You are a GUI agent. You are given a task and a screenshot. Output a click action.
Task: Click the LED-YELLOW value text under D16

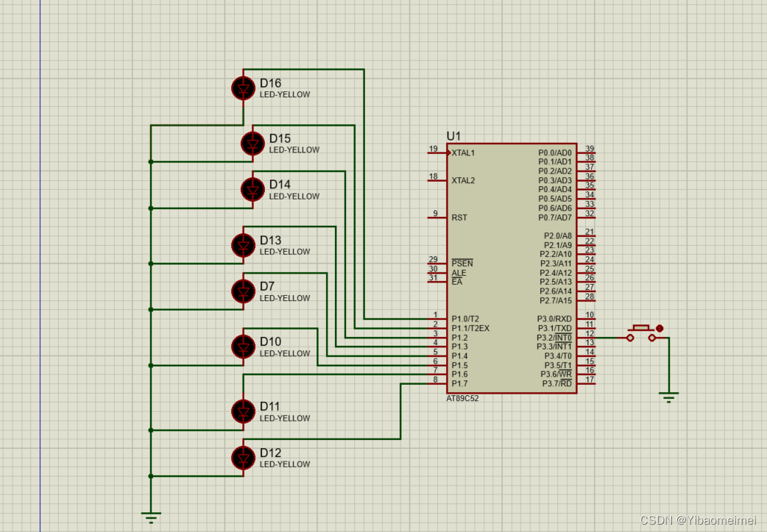point(285,94)
